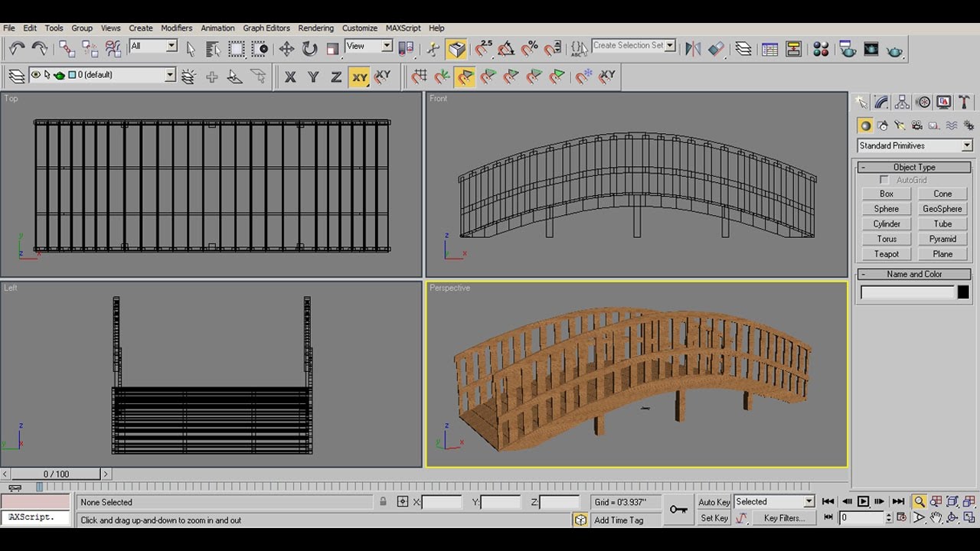Constrain transforms to the Y axis

[312, 77]
